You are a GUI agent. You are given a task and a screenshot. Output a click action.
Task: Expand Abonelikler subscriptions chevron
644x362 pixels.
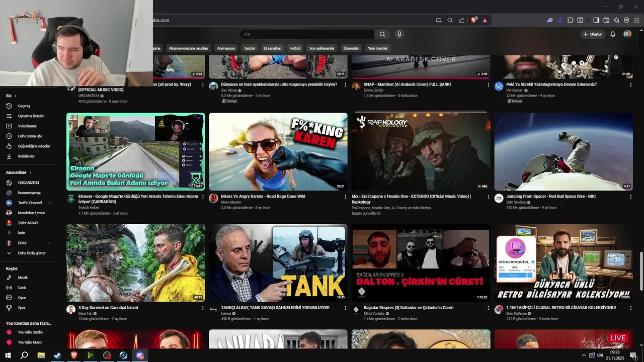pyautogui.click(x=30, y=172)
